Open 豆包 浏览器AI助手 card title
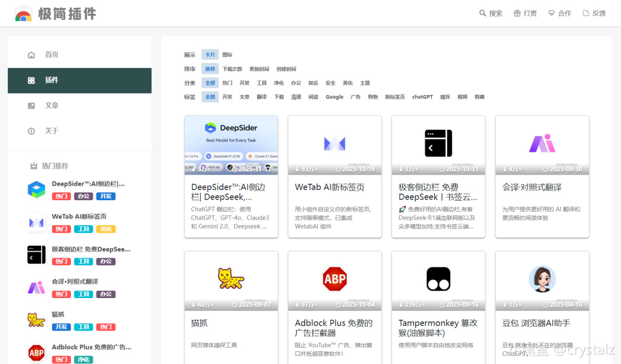This screenshot has height=364, width=621. [x=536, y=323]
